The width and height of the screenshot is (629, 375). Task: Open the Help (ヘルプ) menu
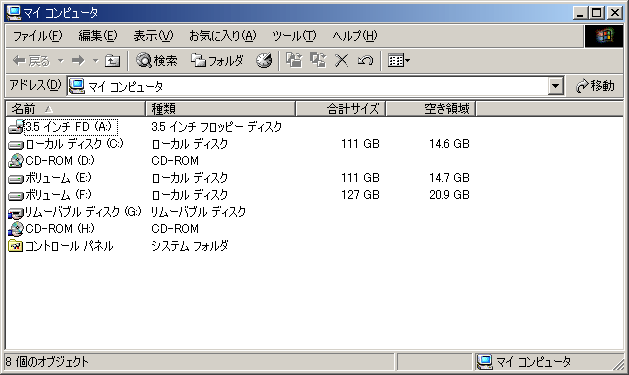point(355,36)
